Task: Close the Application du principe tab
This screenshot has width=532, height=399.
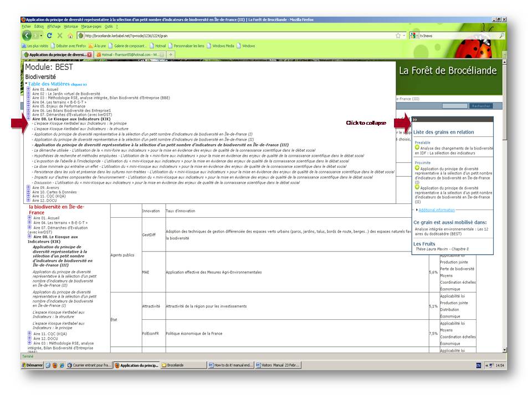Action: (90, 55)
